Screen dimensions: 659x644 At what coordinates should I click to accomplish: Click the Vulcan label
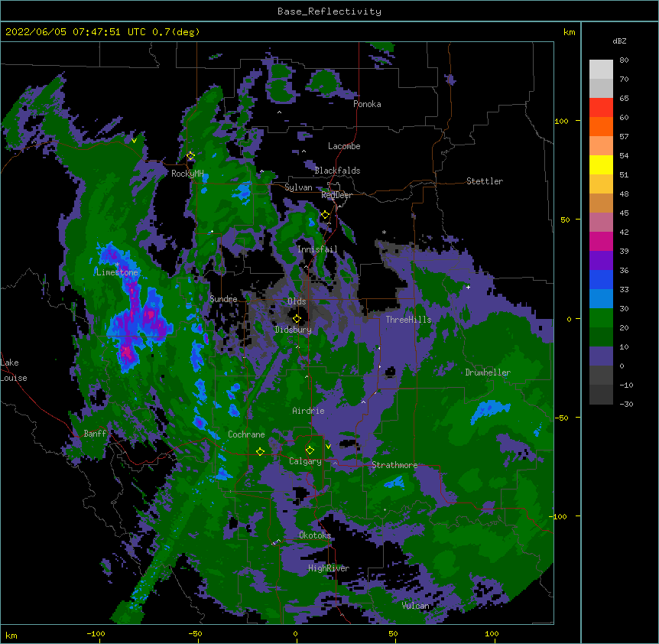click(x=415, y=606)
